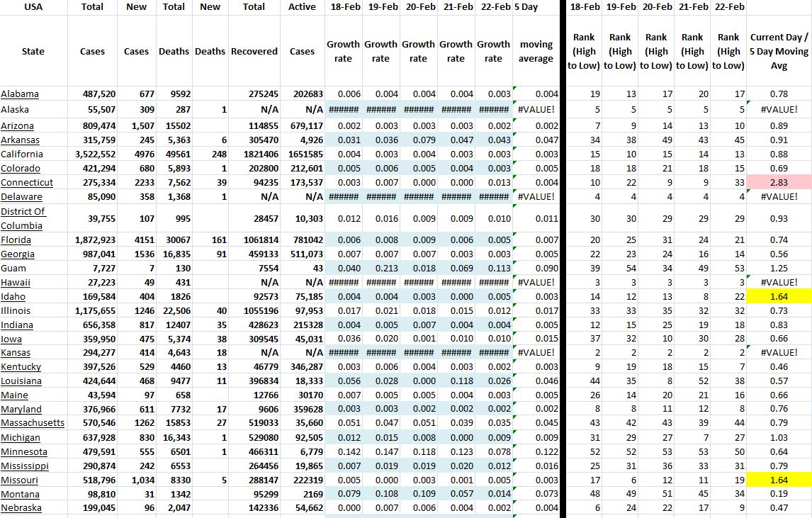Follow the Florida state link
The height and width of the screenshot is (518, 812).
click(x=16, y=240)
